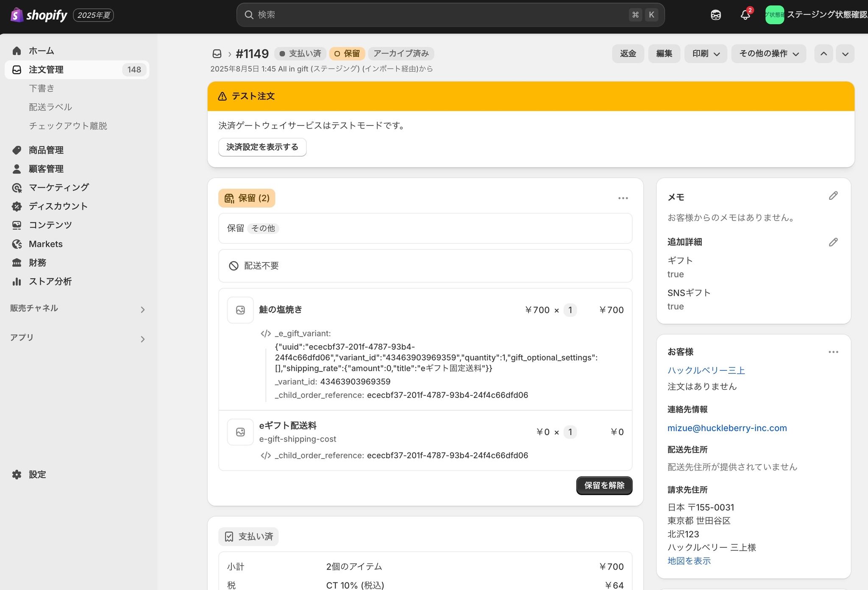Expand the アプリ section in sidebar
868x590 pixels.
(x=142, y=339)
